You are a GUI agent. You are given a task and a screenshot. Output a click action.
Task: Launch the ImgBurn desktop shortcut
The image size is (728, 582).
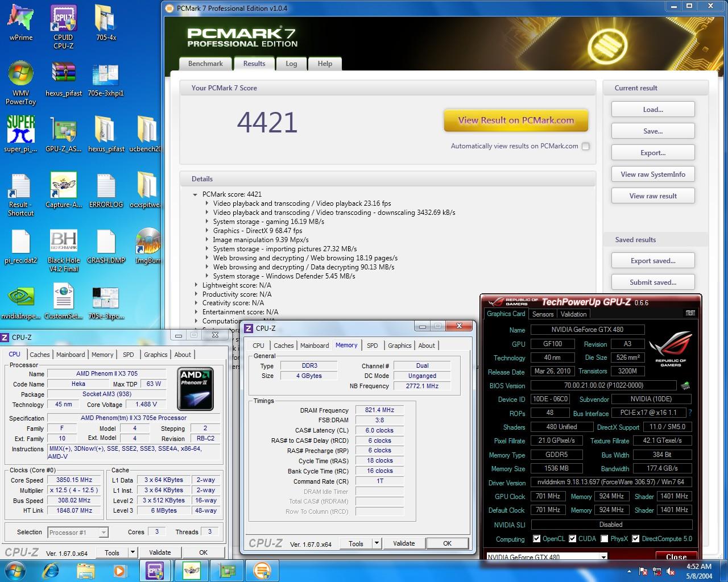coord(147,246)
